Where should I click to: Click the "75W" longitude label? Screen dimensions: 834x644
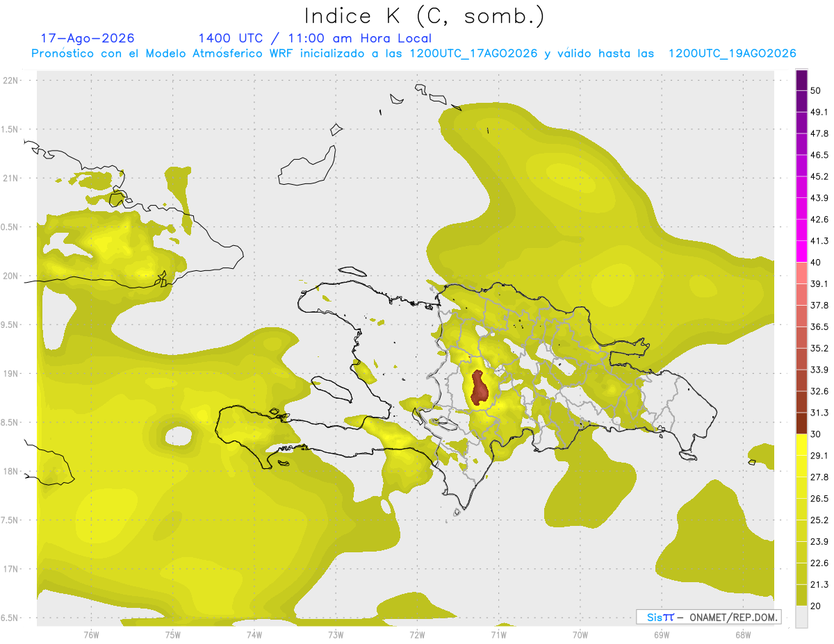coord(172,634)
